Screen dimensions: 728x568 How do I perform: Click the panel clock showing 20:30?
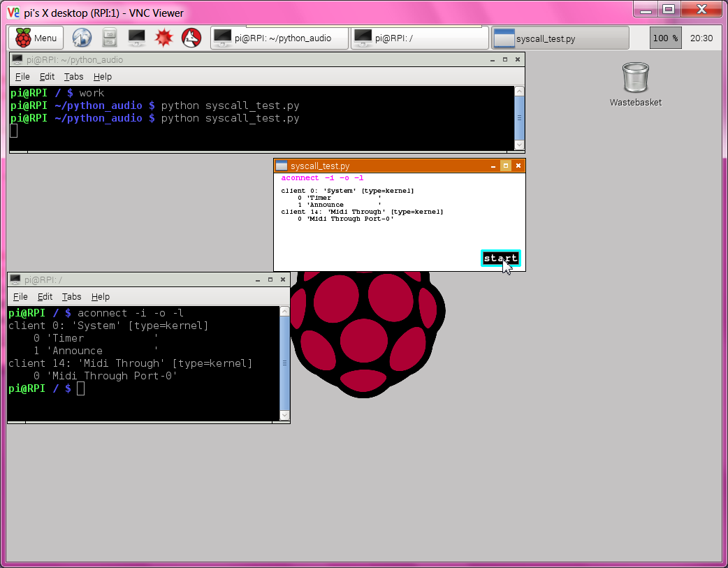(701, 38)
